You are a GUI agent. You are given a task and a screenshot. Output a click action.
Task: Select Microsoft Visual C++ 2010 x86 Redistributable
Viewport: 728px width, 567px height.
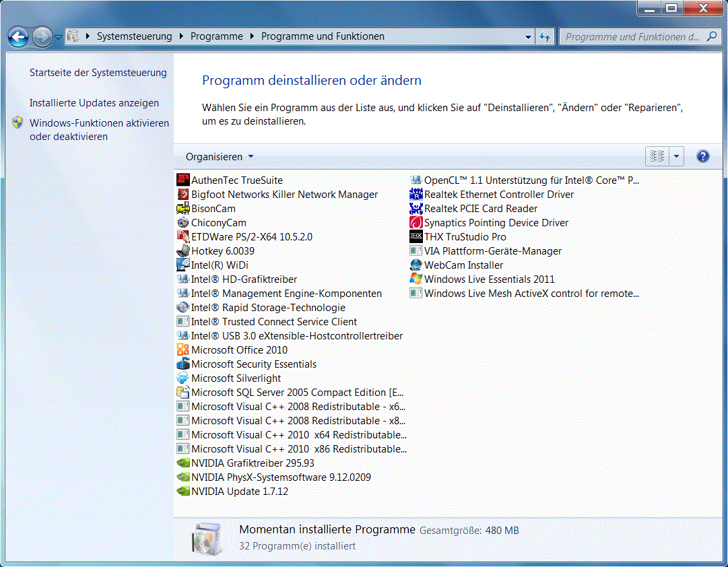pos(292,449)
